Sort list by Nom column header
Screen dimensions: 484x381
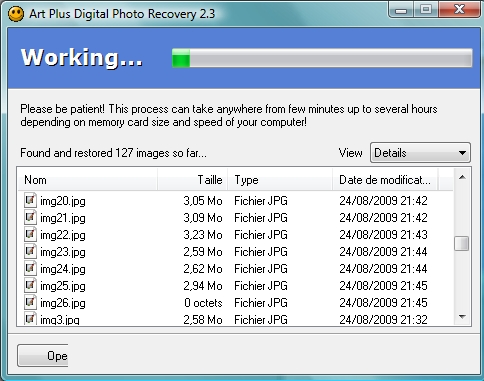(88, 180)
